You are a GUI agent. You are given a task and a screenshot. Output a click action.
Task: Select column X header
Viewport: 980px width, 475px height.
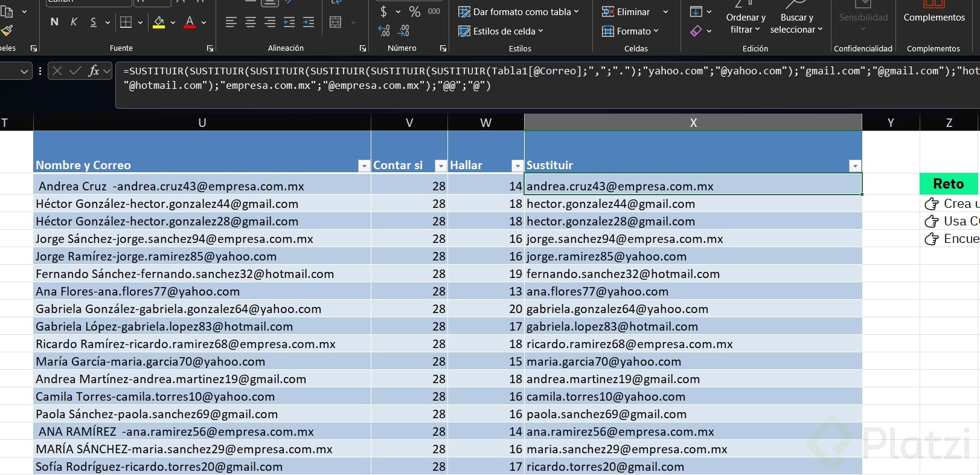pyautogui.click(x=693, y=123)
